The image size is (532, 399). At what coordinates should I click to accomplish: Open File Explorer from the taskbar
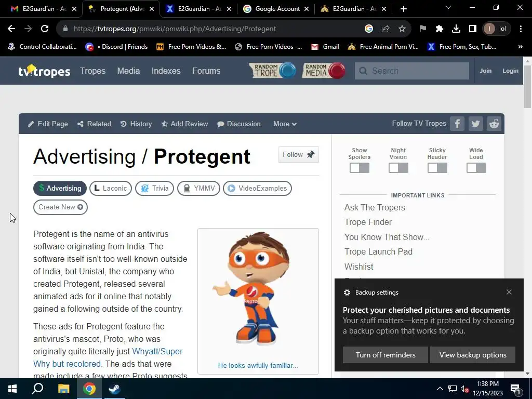click(63, 389)
